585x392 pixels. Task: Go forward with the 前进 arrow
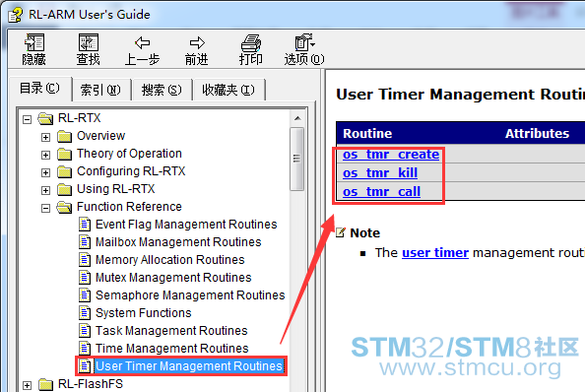tap(197, 42)
